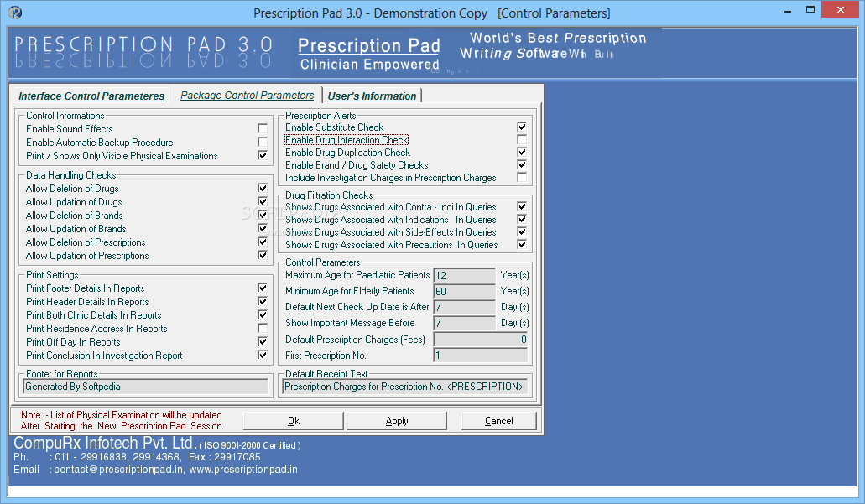Close the Prescription Pad window

click(840, 10)
